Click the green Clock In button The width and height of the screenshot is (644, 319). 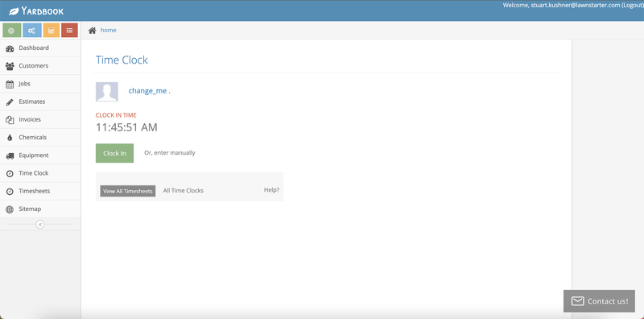tap(114, 153)
